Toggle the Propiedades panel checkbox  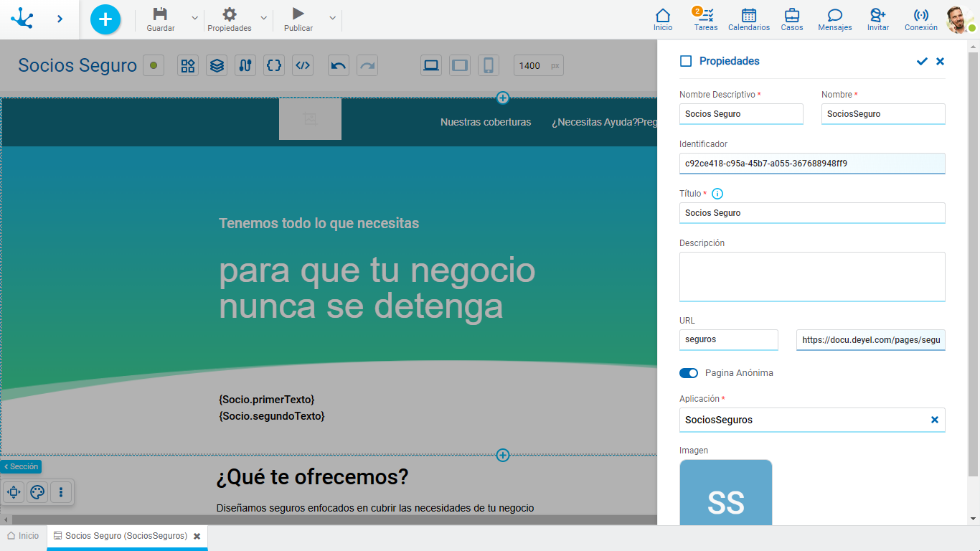[686, 61]
